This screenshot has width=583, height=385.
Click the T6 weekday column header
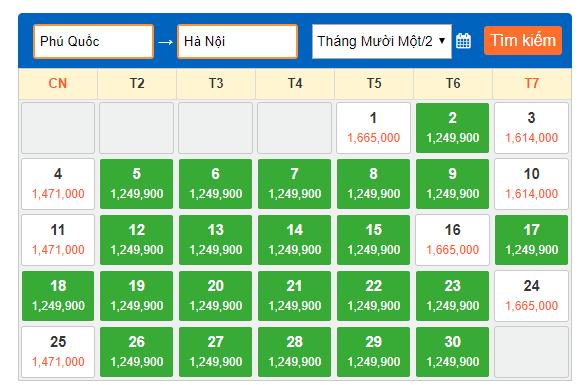click(x=453, y=83)
